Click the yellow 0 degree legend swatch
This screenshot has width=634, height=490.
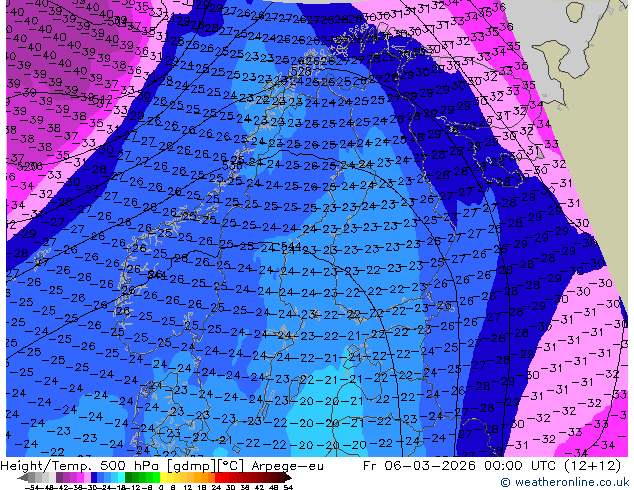(x=163, y=477)
